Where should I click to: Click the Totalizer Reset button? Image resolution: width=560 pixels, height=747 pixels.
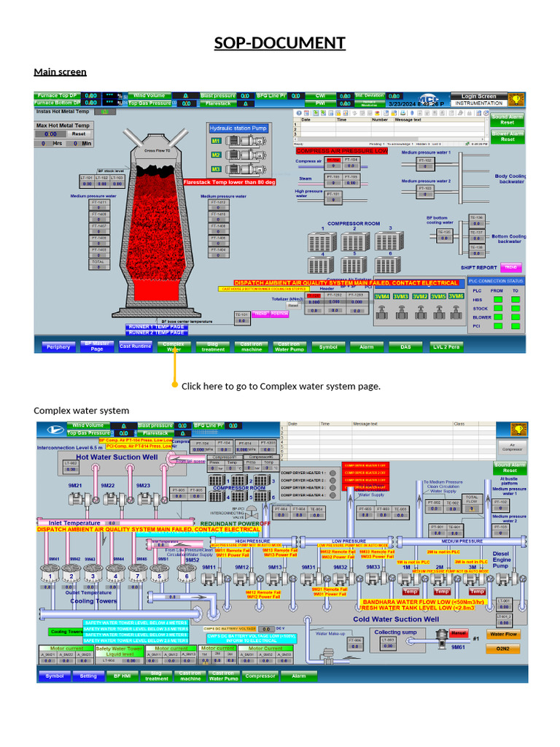293,305
